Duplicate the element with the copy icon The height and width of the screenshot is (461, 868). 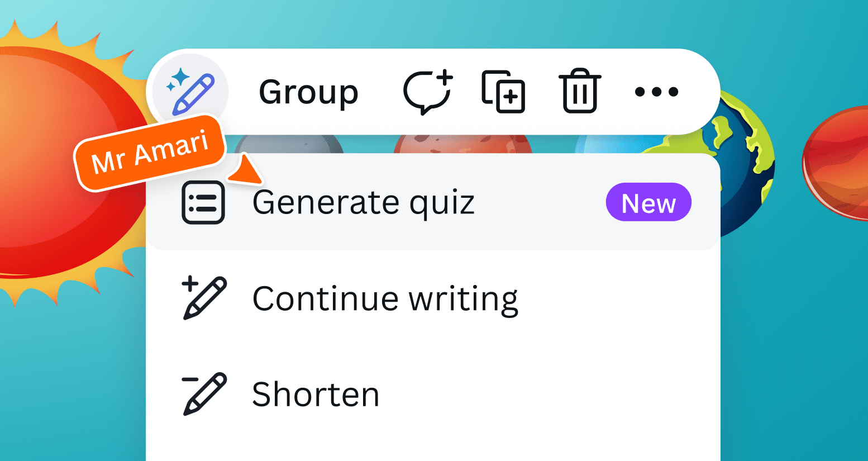(503, 92)
